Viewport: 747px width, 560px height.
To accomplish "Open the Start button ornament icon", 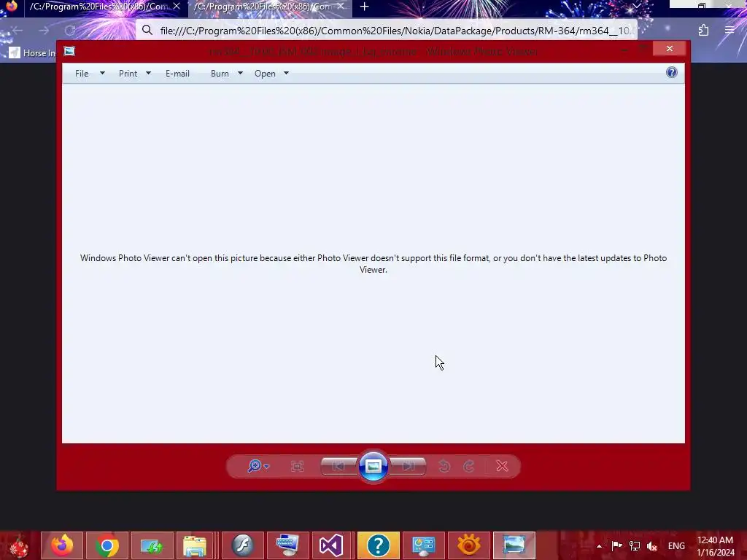I will [19, 545].
